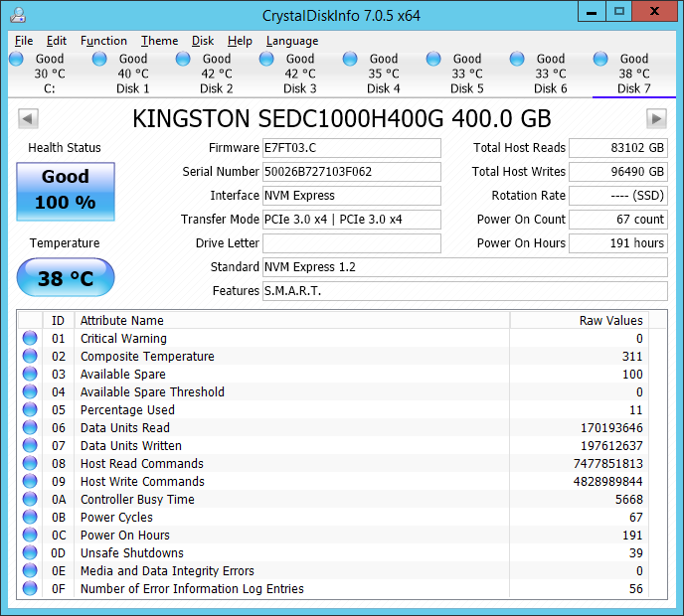Click the CrystalDiskInfo title bar app icon
Image resolution: width=684 pixels, height=616 pixels.
click(17, 14)
